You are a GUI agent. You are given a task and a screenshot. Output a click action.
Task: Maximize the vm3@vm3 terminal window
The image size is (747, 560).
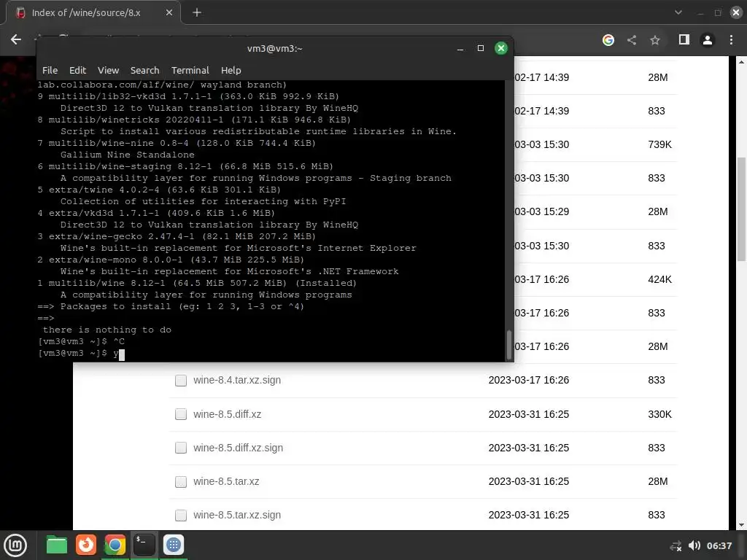[481, 48]
